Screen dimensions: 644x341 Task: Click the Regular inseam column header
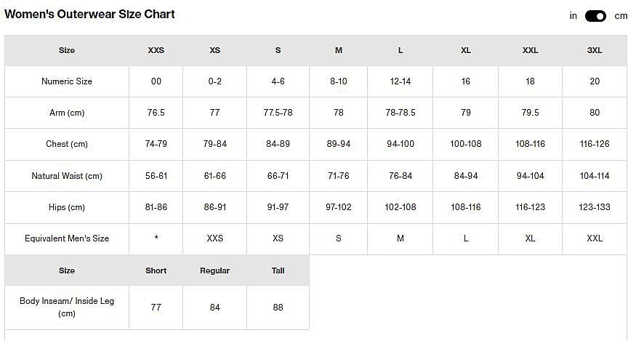tap(215, 270)
